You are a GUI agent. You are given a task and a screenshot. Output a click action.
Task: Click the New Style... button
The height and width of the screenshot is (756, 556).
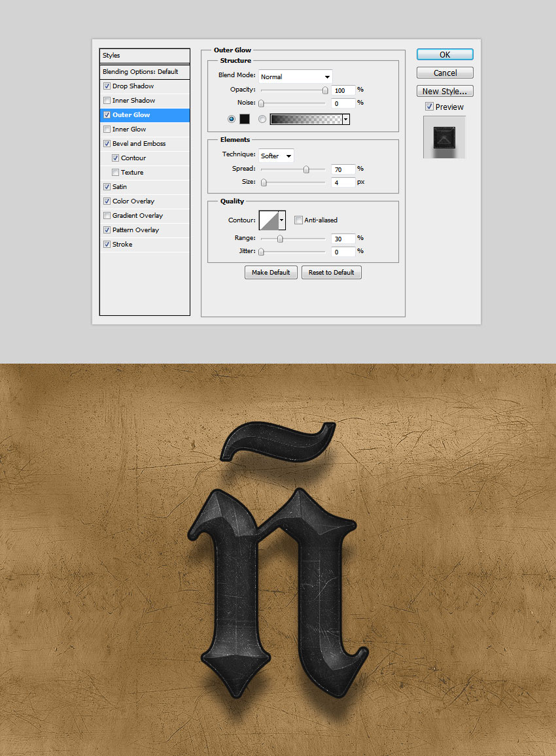[445, 91]
